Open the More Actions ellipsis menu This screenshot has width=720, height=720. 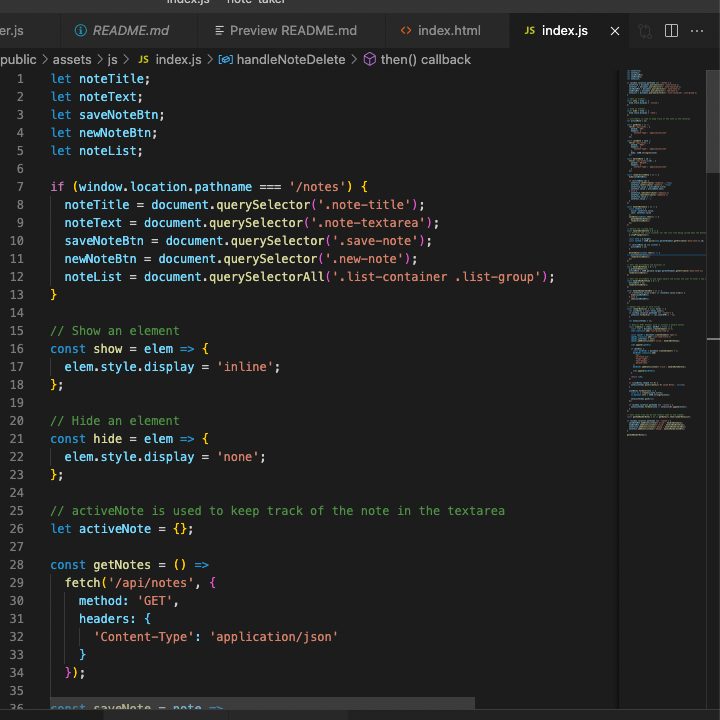[697, 31]
